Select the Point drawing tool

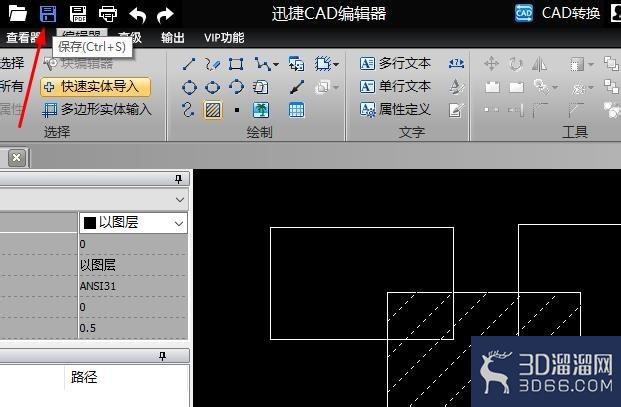(x=237, y=110)
